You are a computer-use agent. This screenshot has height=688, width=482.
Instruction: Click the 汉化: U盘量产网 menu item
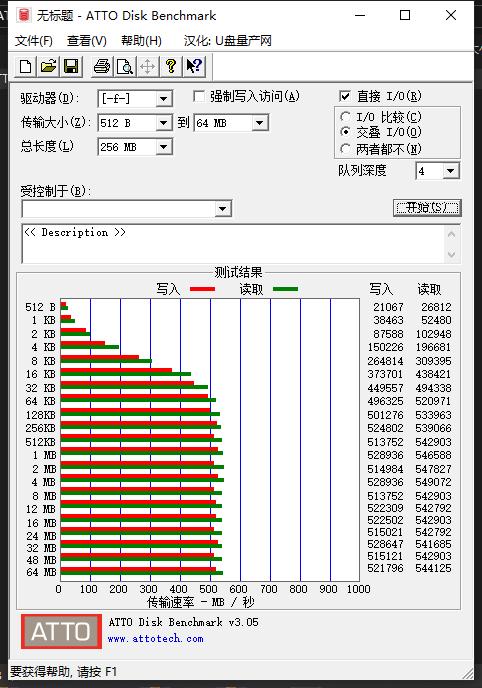point(228,41)
